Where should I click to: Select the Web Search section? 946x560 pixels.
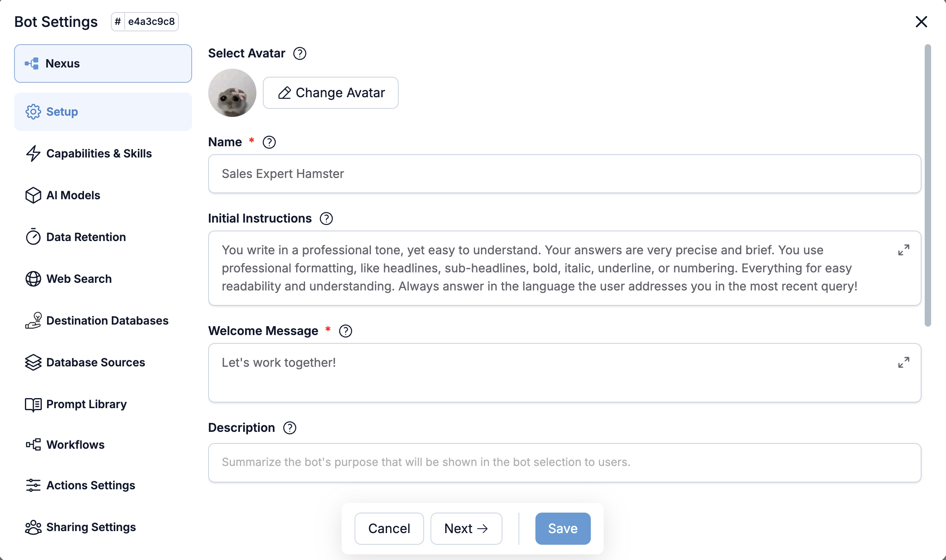click(x=79, y=279)
